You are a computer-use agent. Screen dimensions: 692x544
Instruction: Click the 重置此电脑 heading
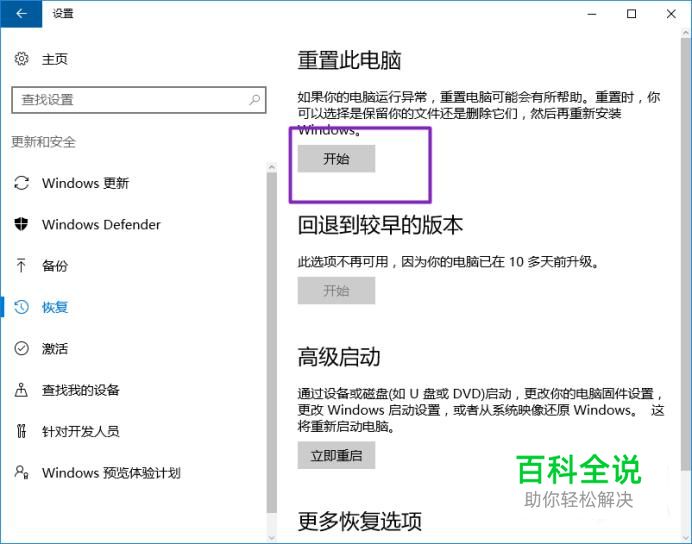click(349, 60)
